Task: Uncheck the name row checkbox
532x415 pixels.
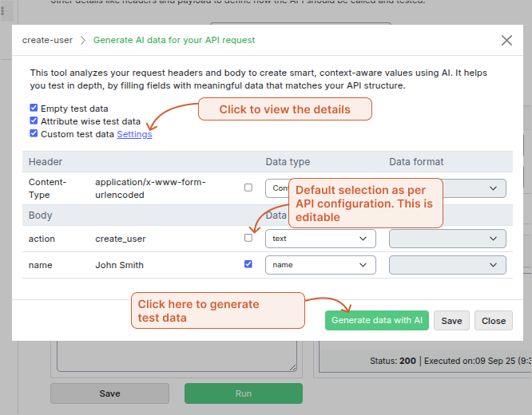Action: (248, 264)
